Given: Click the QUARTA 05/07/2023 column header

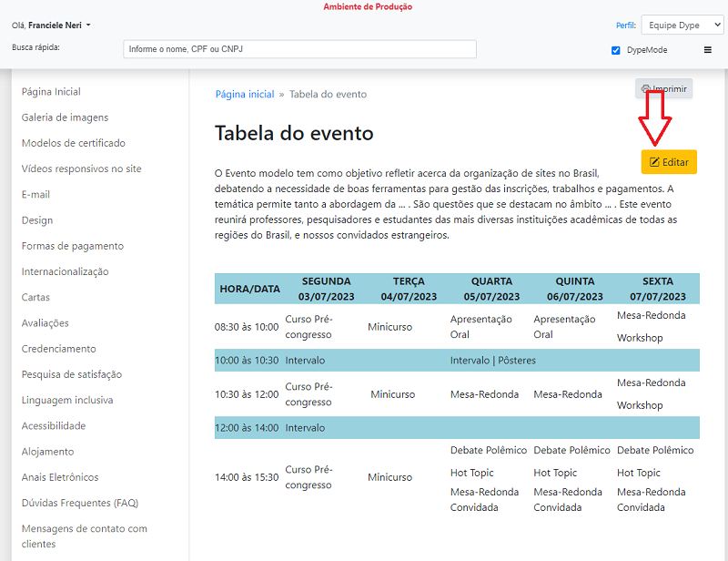Looking at the screenshot, I should point(491,289).
